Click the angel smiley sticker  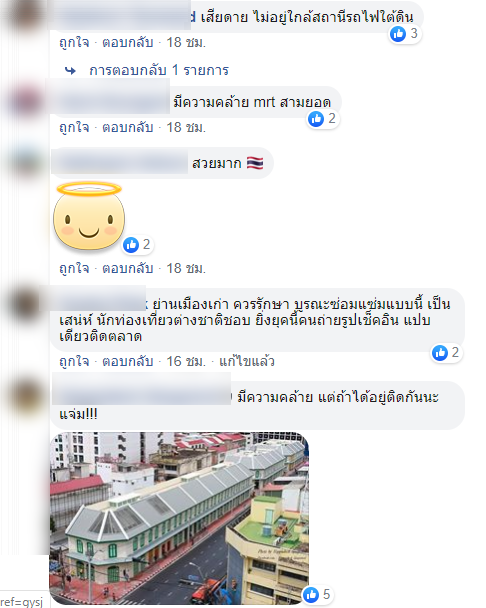(89, 216)
